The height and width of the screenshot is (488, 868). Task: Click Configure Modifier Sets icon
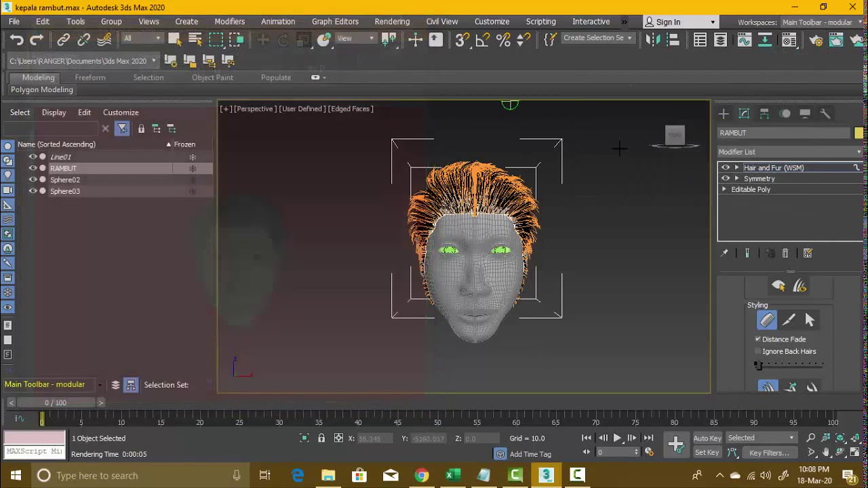click(808, 253)
